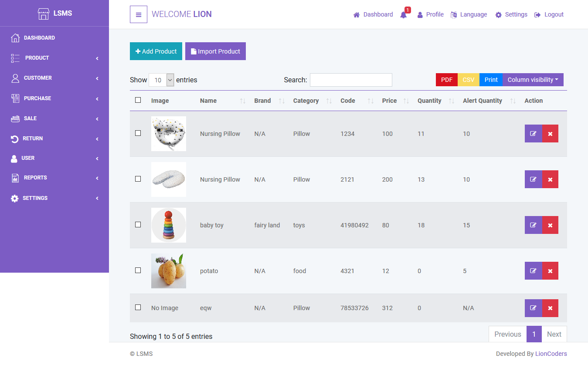Check the box for the potato row

(138, 270)
